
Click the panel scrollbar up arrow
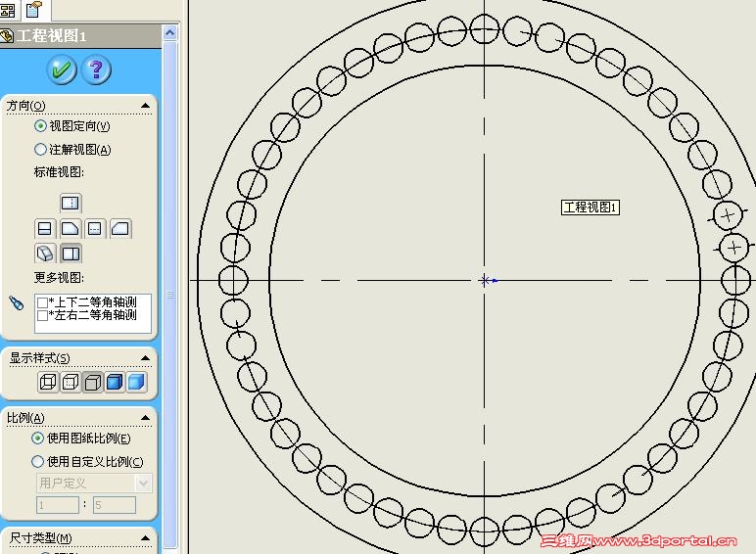169,32
